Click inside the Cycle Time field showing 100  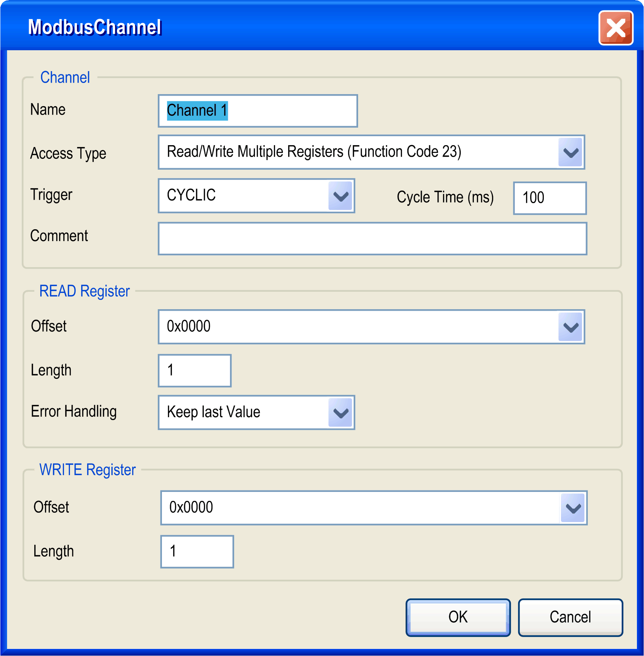tap(550, 198)
